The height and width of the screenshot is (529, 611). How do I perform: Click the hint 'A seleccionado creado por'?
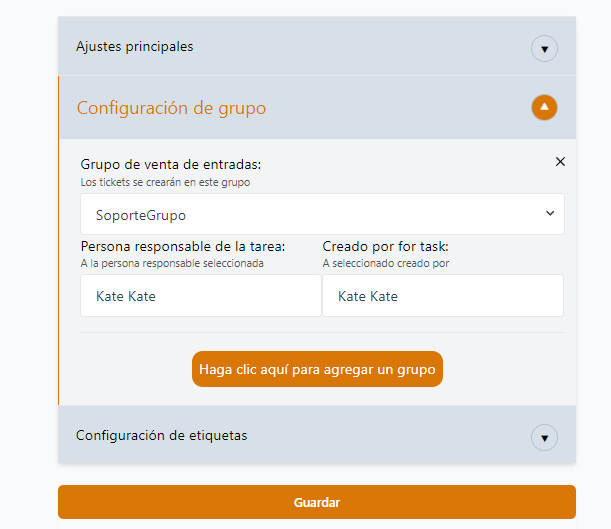[x=385, y=263]
